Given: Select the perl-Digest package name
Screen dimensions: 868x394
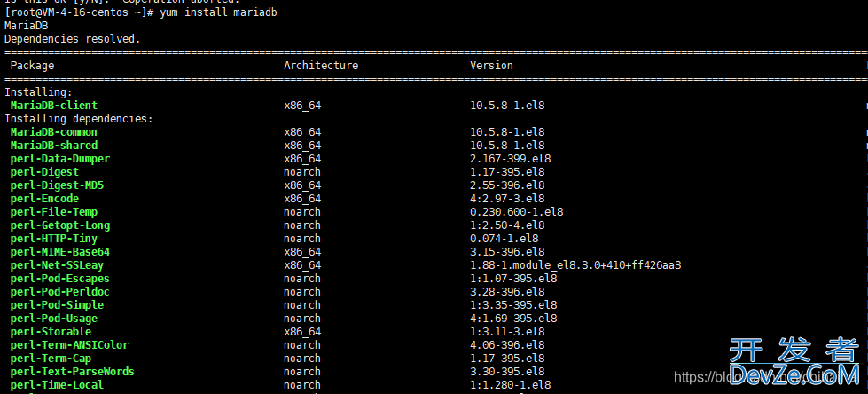Looking at the screenshot, I should point(45,172).
